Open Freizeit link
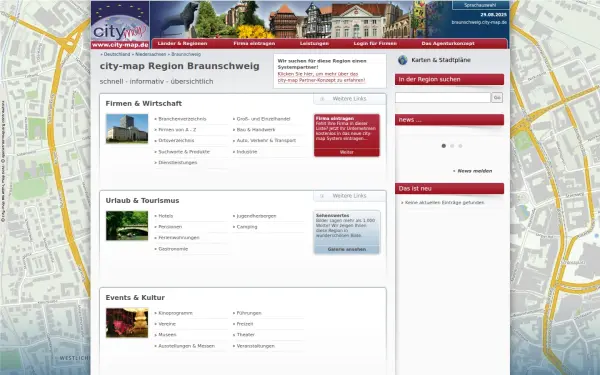 point(245,324)
